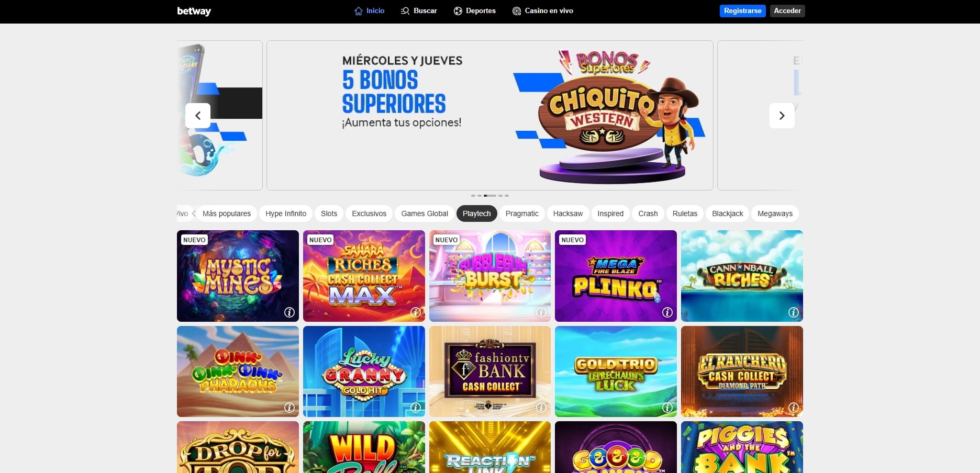The height and width of the screenshot is (473, 980).
Task: Select the Pragmatic category chip
Action: click(x=522, y=213)
